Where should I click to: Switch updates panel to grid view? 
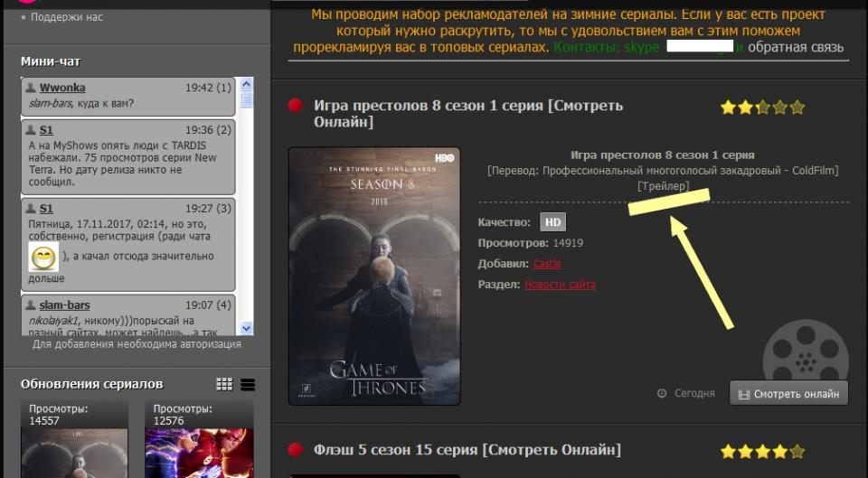(x=224, y=385)
